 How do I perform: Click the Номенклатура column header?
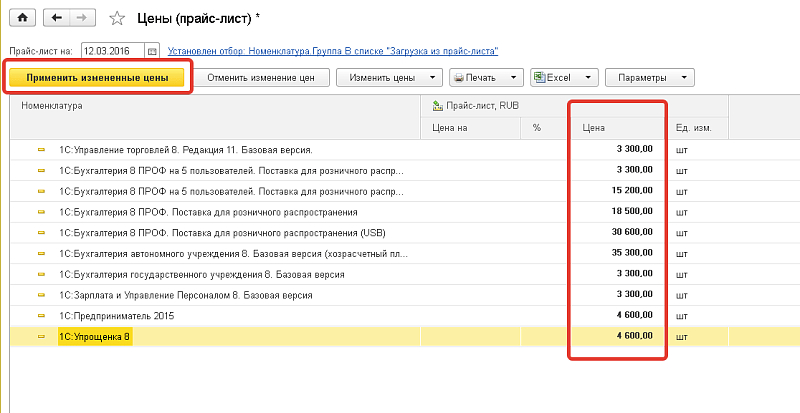coord(215,116)
